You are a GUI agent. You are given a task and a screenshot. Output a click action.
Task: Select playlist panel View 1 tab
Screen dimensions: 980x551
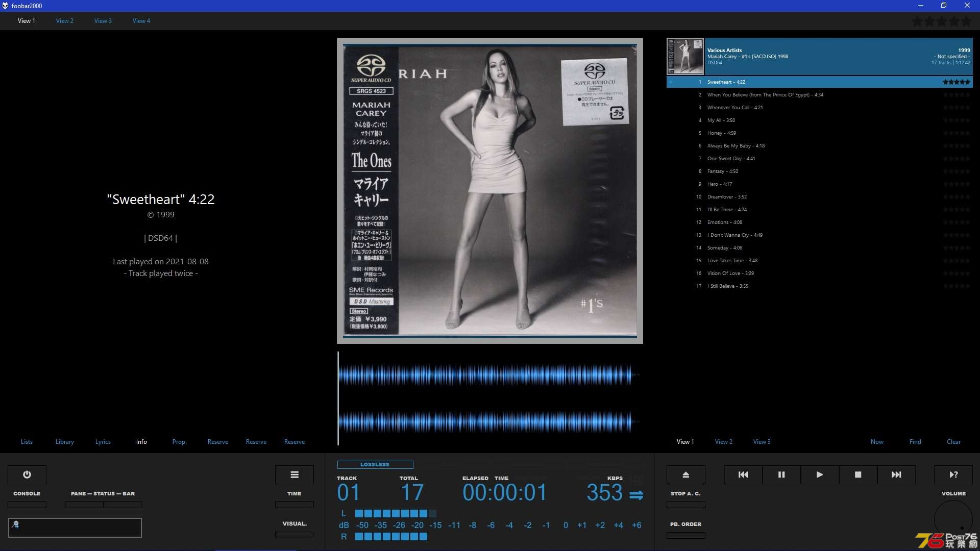coord(685,442)
